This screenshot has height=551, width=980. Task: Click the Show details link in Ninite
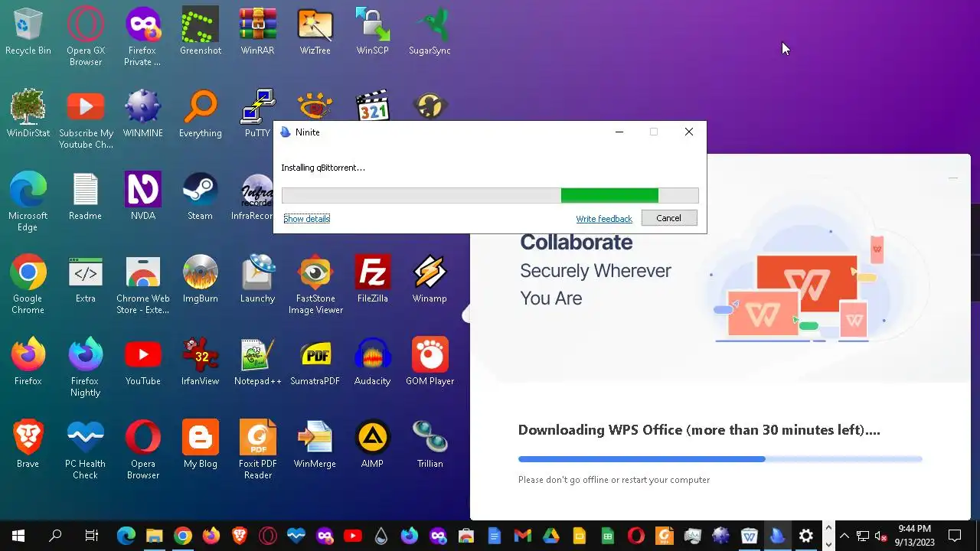click(306, 219)
